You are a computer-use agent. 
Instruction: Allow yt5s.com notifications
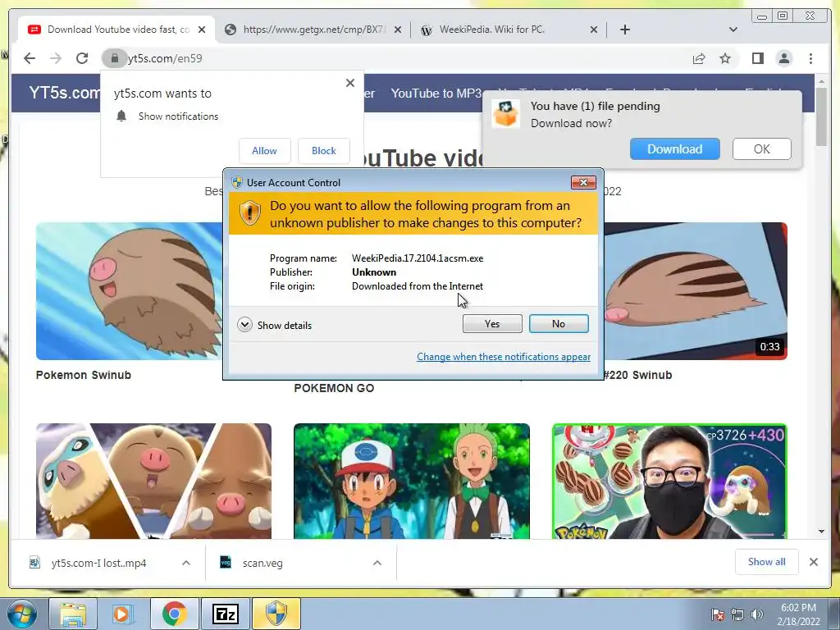point(265,151)
